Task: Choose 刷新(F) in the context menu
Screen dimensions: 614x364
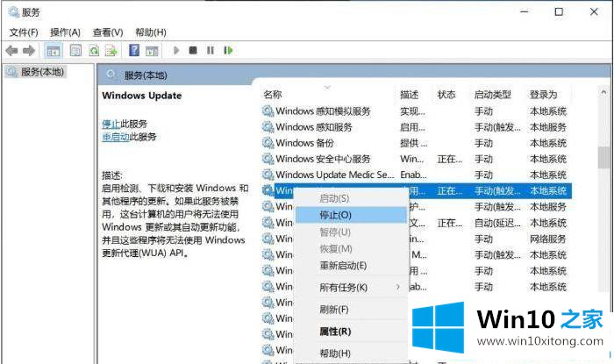Action: pyautogui.click(x=351, y=310)
